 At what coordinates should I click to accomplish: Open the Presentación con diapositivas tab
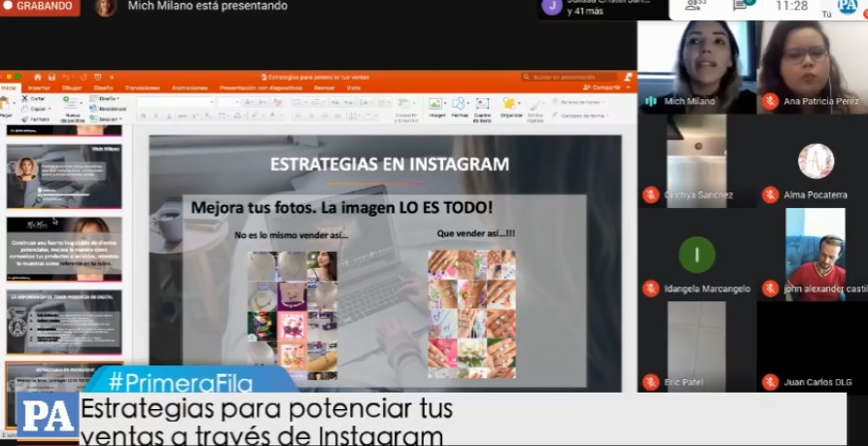click(x=260, y=87)
